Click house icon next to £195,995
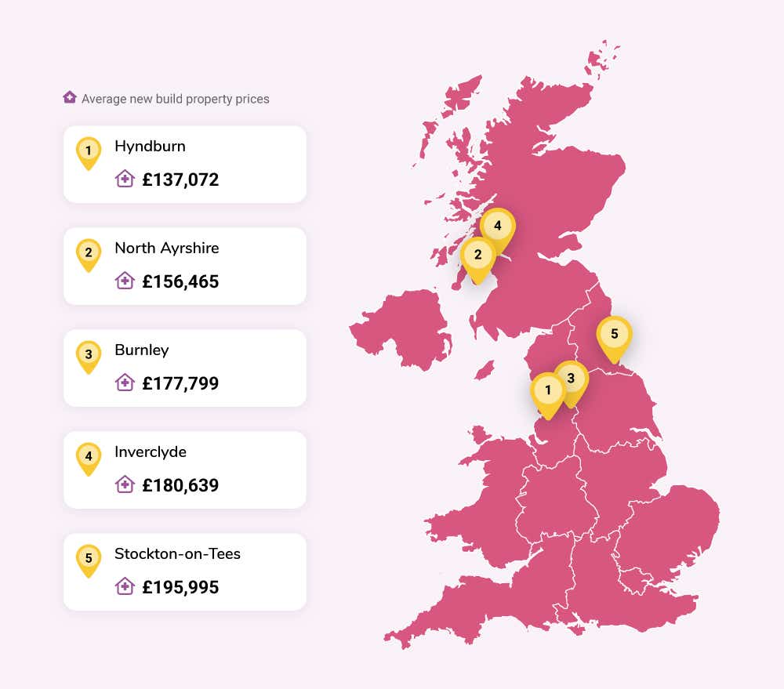The height and width of the screenshot is (689, 784). tap(125, 586)
